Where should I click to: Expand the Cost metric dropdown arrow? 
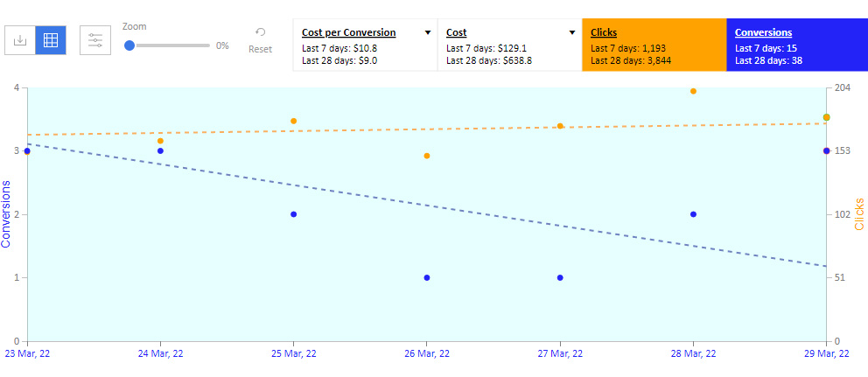coord(572,32)
